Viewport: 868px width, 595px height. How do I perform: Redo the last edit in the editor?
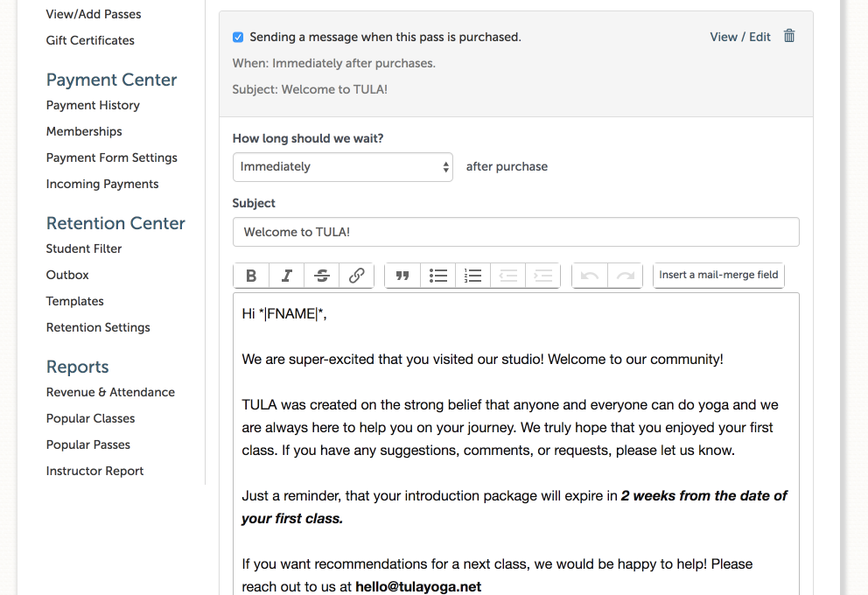click(625, 276)
